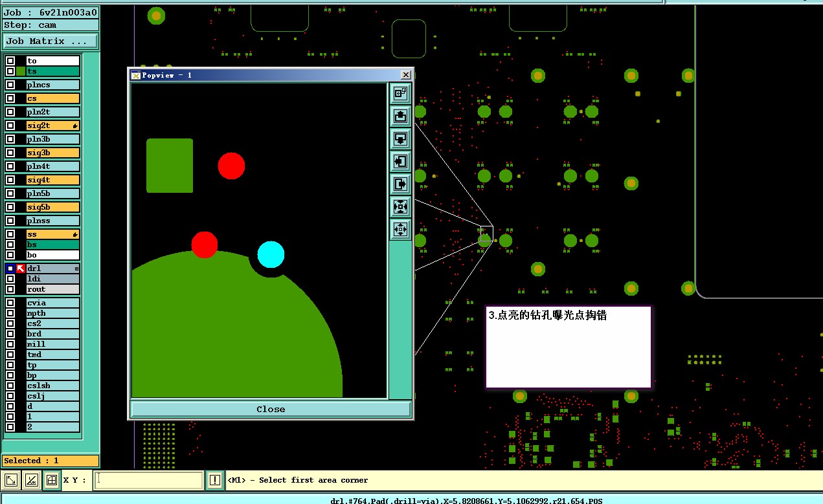
Task: Click the Popview X close button
Action: (406, 75)
